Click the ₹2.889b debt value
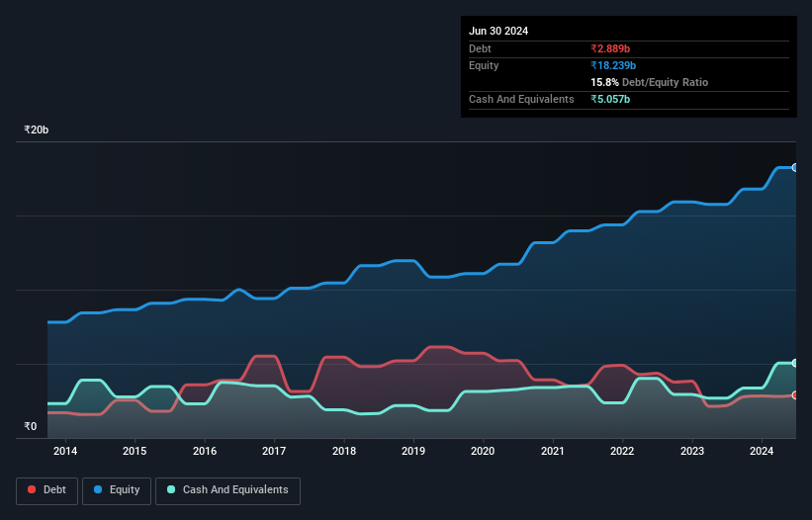The image size is (812, 520). [x=610, y=48]
